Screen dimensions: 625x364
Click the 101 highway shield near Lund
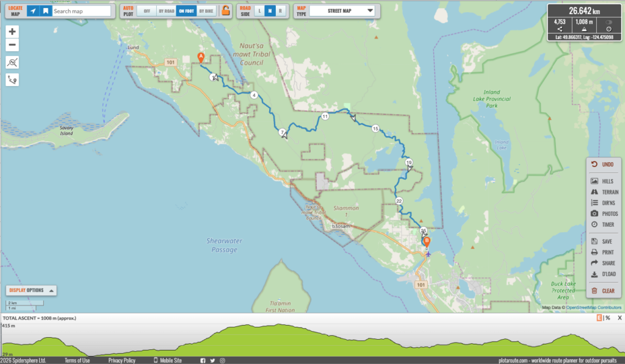coord(171,62)
